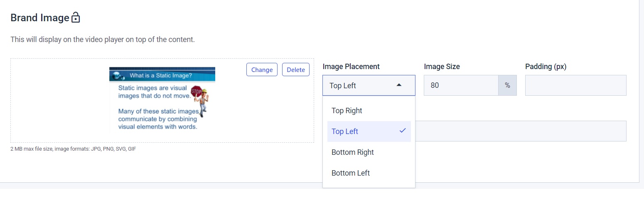Click the percent sign suffix box
Screen dimensions: 644x206
507,85
